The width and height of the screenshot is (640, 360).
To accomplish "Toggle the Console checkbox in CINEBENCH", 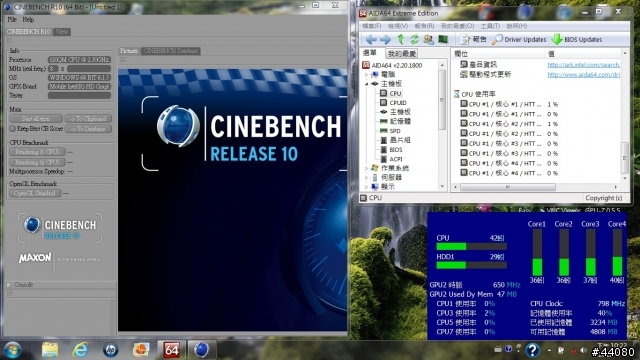I will tap(9, 284).
